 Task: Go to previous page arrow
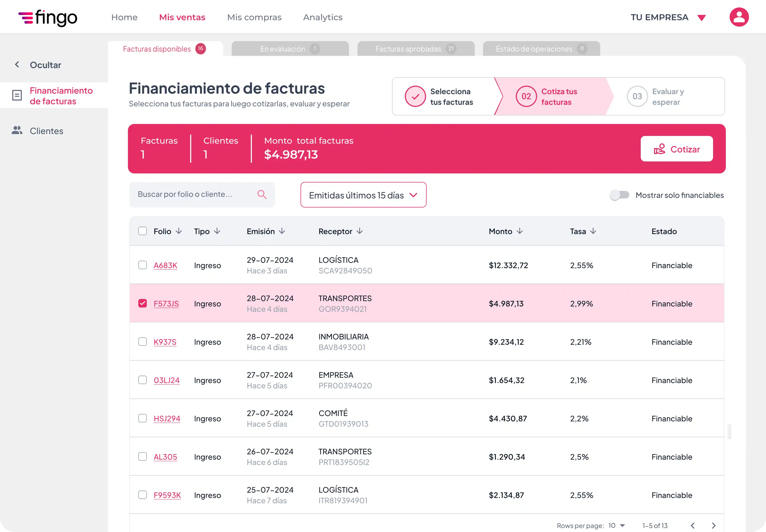[x=693, y=526]
